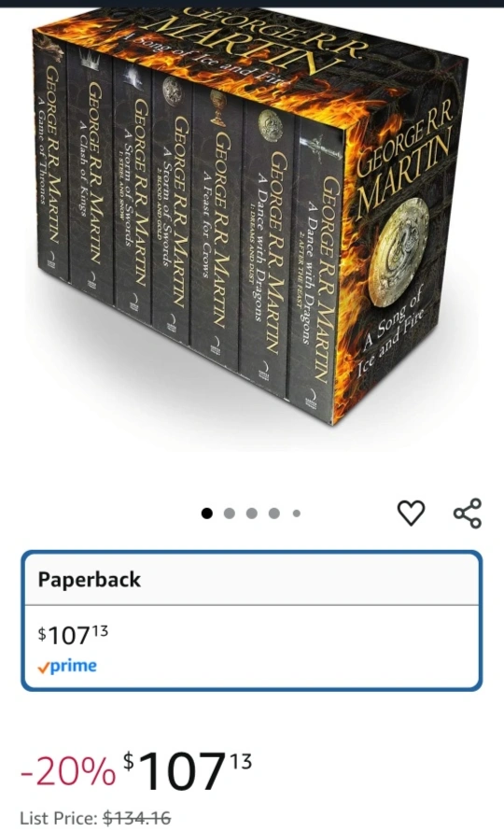Tap the heart icon to add to wishlist
Screen dimensions: 504x832
click(412, 513)
